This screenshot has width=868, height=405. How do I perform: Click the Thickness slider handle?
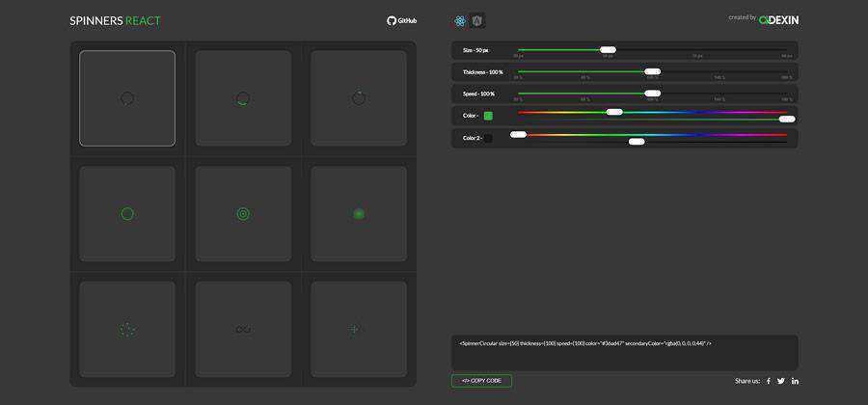pyautogui.click(x=653, y=71)
